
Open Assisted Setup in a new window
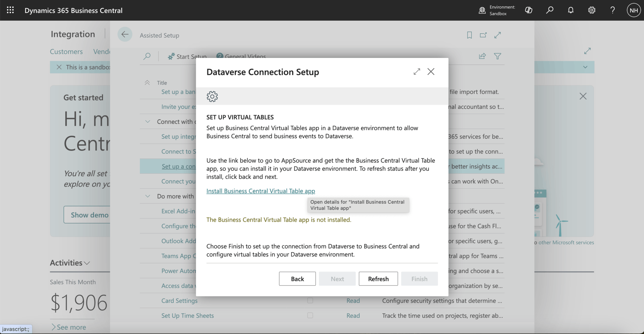[x=483, y=35]
